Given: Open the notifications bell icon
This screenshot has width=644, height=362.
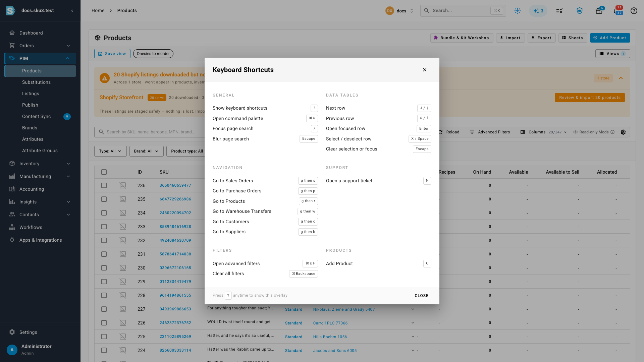Looking at the screenshot, I should 617,11.
